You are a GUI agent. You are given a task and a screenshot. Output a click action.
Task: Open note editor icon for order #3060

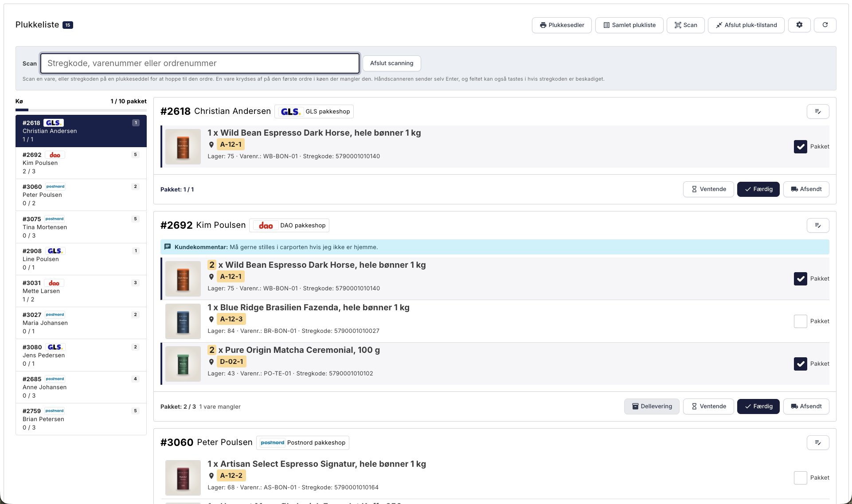(x=818, y=443)
